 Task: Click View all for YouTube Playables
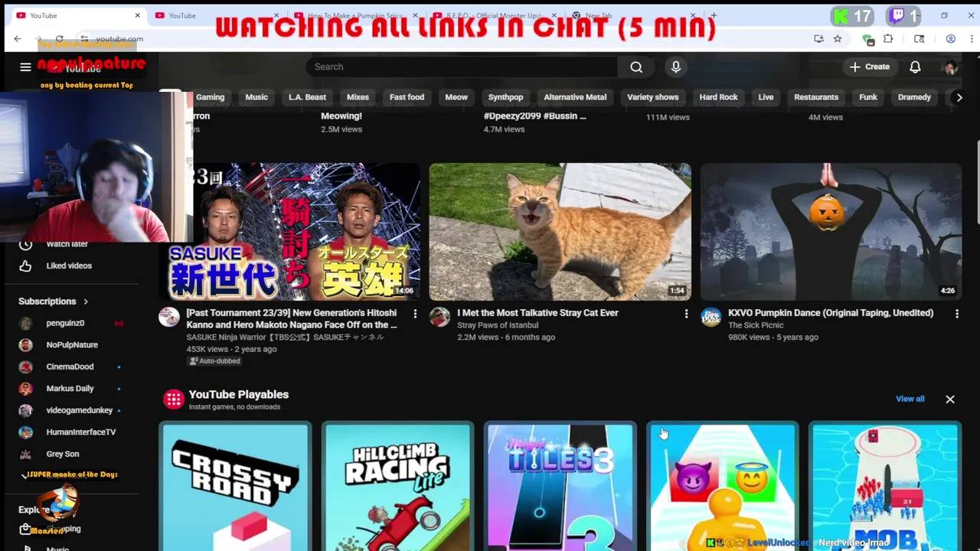point(910,399)
